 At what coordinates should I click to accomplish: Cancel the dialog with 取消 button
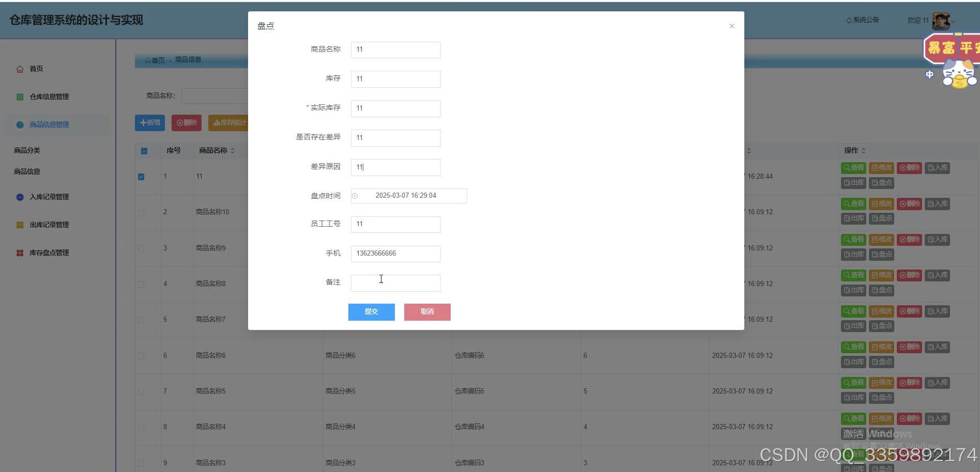(x=427, y=311)
